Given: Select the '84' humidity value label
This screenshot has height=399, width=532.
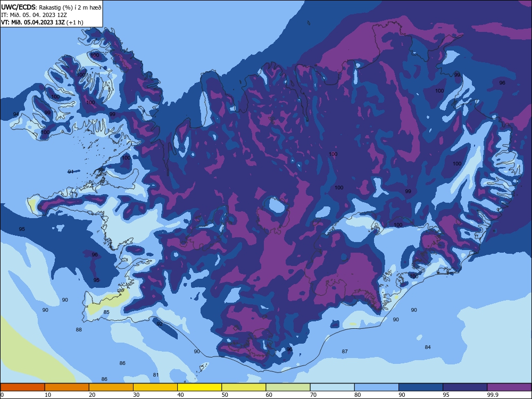Looking at the screenshot, I should pyautogui.click(x=428, y=347).
